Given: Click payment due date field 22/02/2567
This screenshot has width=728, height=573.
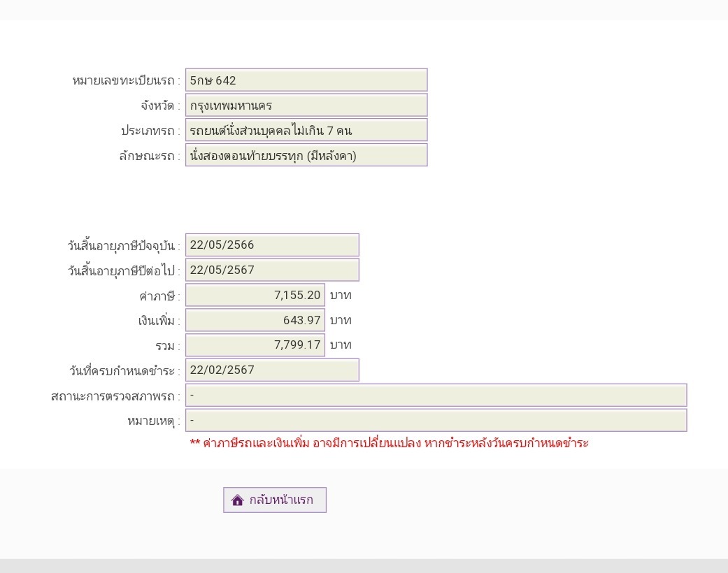Looking at the screenshot, I should (272, 370).
